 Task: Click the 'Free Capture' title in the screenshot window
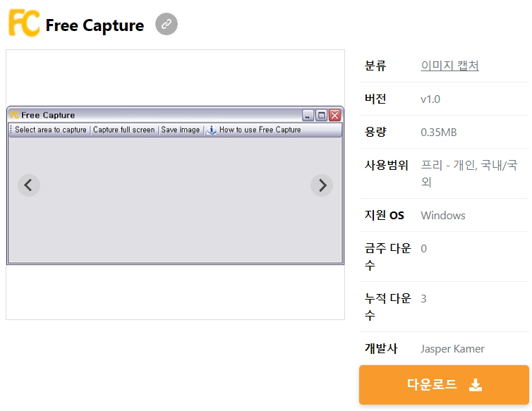[x=48, y=116]
